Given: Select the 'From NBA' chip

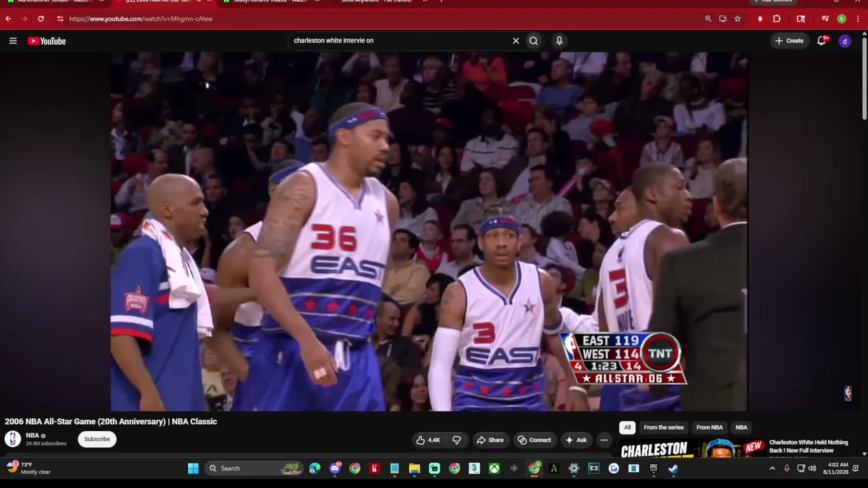Looking at the screenshot, I should (709, 427).
